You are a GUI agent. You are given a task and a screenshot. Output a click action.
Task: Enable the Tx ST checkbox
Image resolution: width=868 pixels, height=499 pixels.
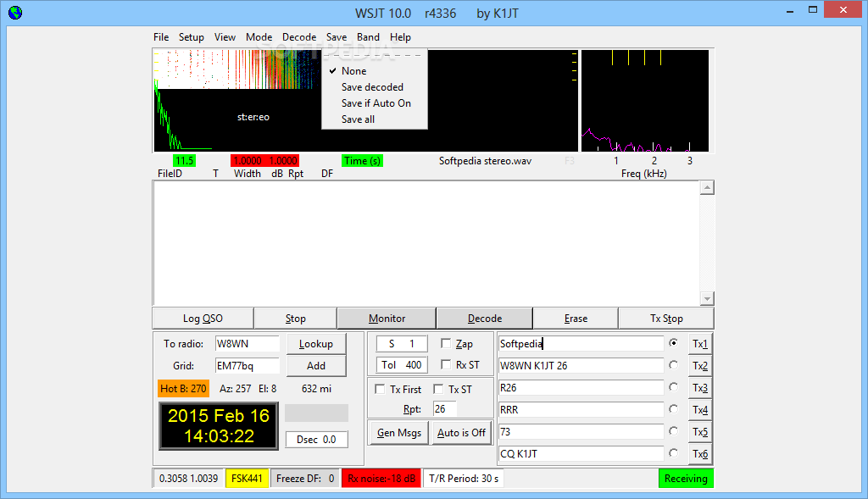pos(438,389)
